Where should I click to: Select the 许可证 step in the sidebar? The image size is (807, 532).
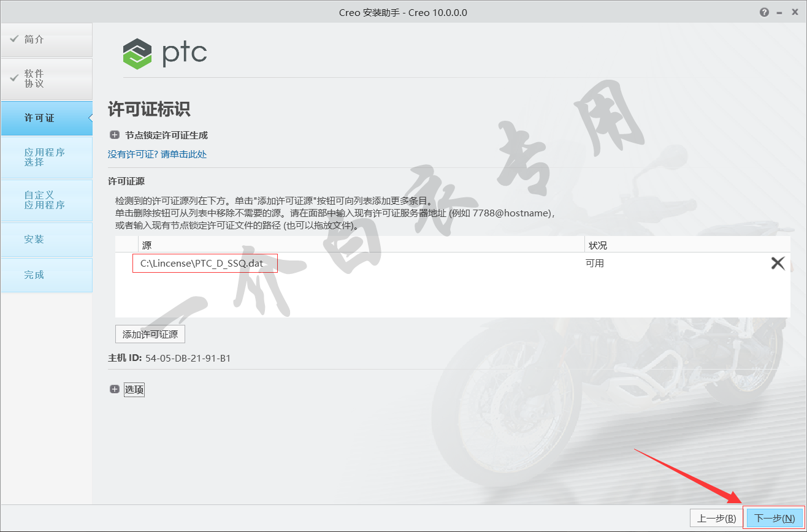(47, 118)
